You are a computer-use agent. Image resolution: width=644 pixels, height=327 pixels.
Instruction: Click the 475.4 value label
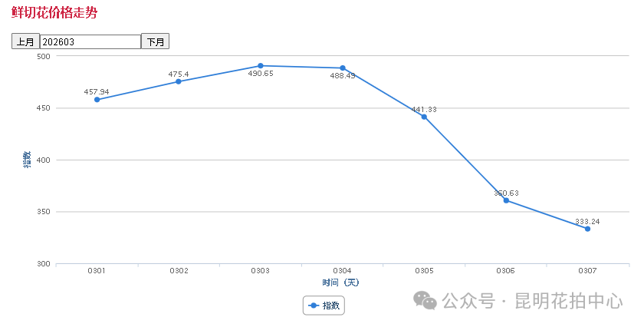[179, 74]
